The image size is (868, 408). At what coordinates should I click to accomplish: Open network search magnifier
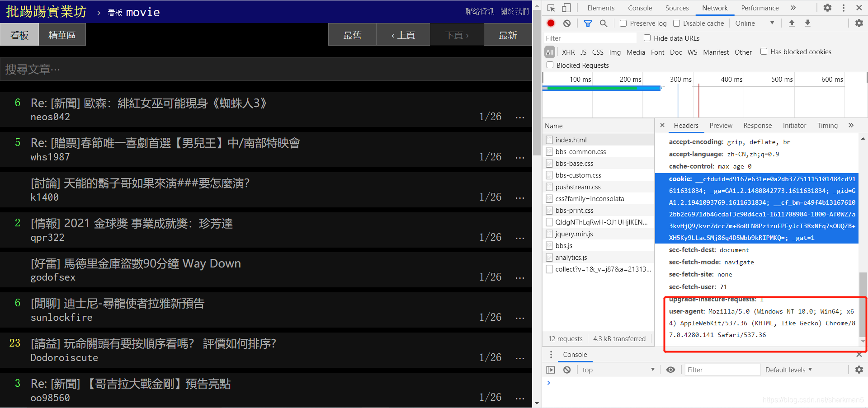pyautogui.click(x=603, y=23)
